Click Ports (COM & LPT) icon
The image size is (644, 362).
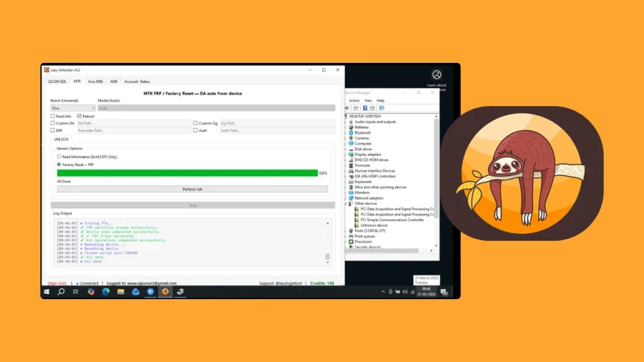[351, 231]
